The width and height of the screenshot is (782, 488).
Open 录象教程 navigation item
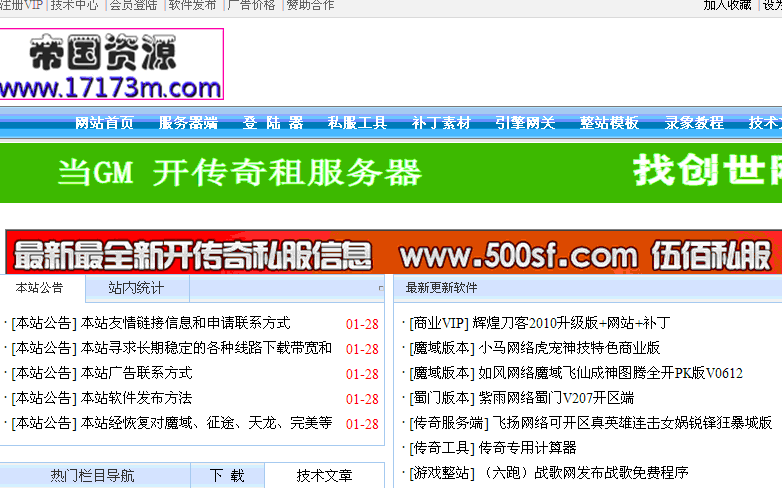coord(694,123)
